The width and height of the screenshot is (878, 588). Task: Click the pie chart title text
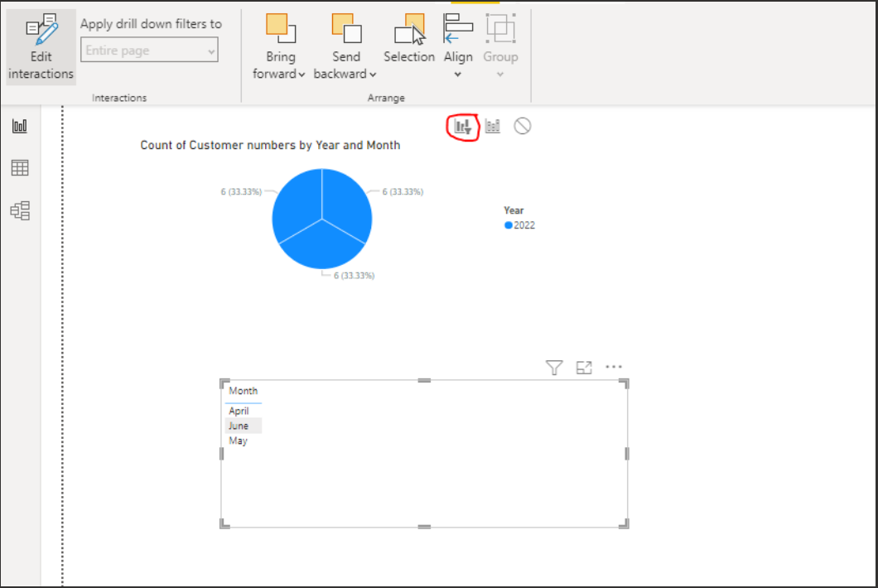click(x=270, y=145)
